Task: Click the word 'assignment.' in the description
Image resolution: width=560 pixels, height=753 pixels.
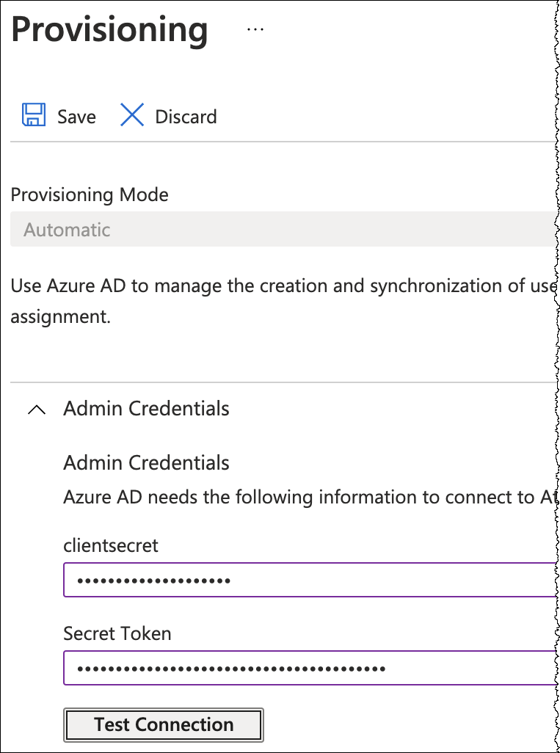Action: coord(60,319)
